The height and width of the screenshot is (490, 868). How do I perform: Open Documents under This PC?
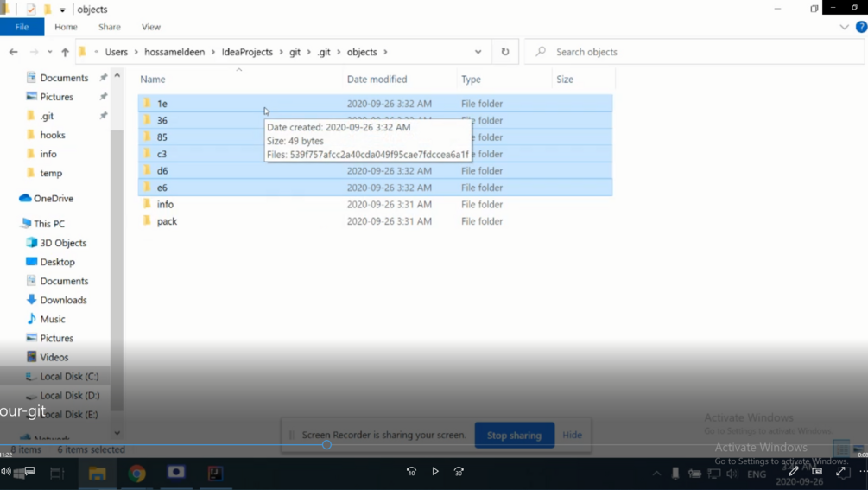[64, 281]
